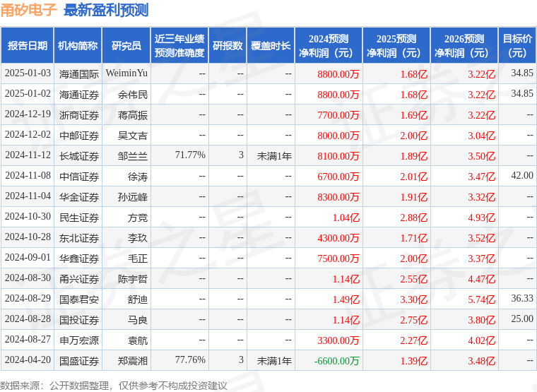This screenshot has height=392, width=537.
Task: Select the date 2024-12-02
Action: click(28, 135)
